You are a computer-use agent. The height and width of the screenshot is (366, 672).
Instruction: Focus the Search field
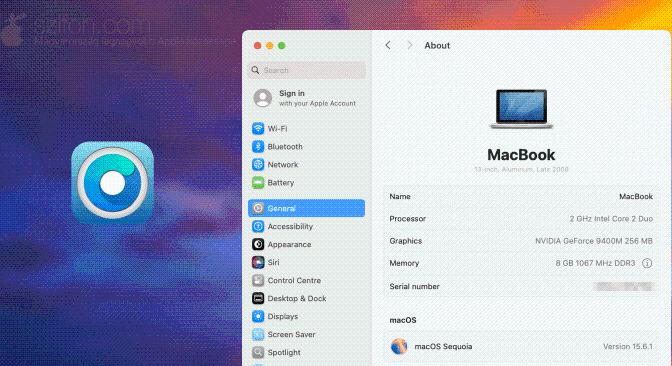pyautogui.click(x=307, y=70)
